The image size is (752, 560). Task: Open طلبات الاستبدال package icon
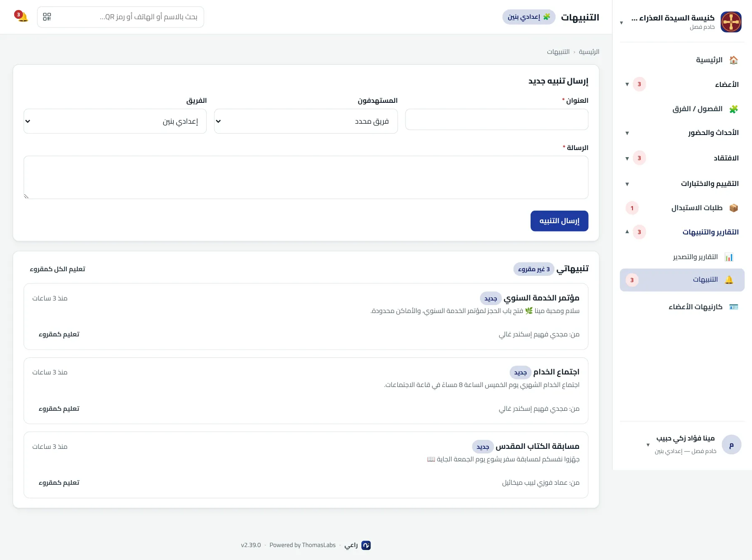point(733,208)
